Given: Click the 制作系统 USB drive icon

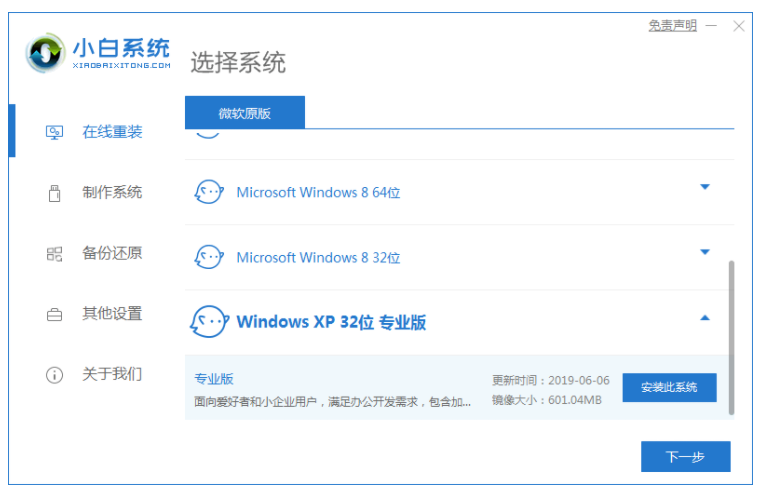Looking at the screenshot, I should point(55,193).
